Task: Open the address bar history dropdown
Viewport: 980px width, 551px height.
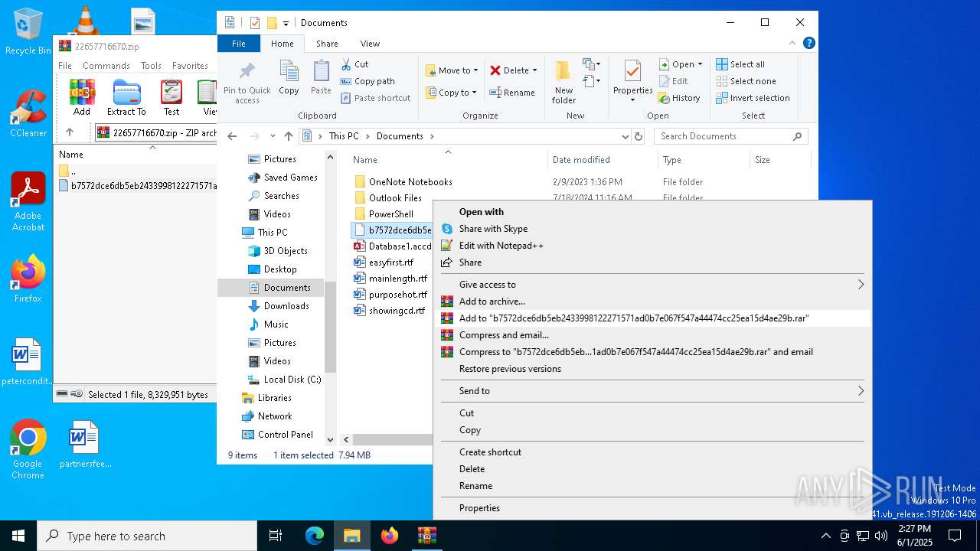Action: click(626, 136)
